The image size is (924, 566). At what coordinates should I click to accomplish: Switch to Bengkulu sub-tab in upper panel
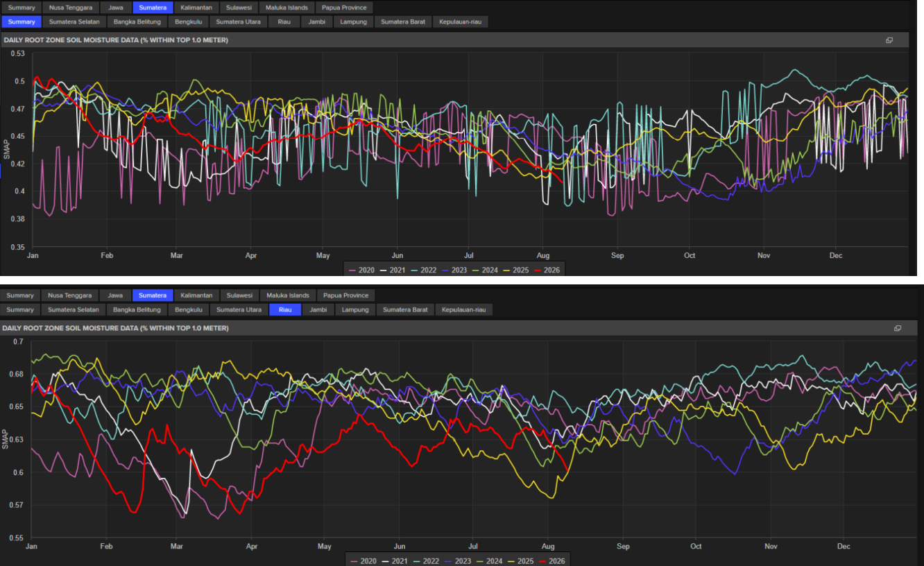point(188,22)
